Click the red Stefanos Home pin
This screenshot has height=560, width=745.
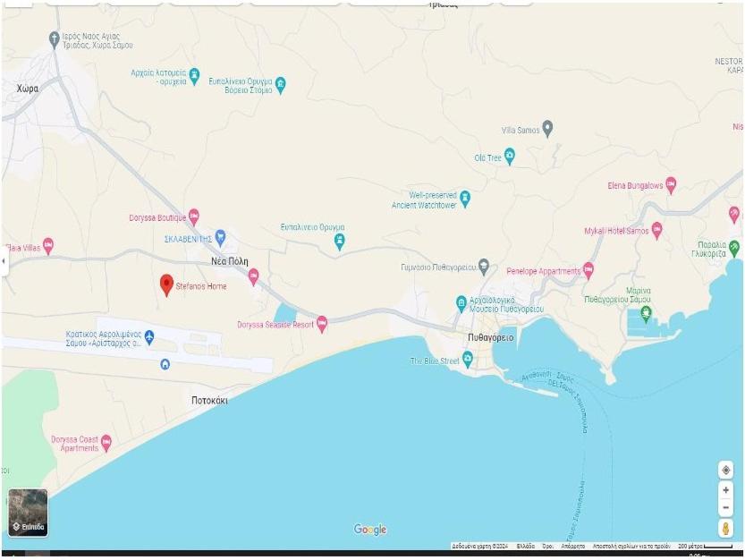(x=166, y=284)
